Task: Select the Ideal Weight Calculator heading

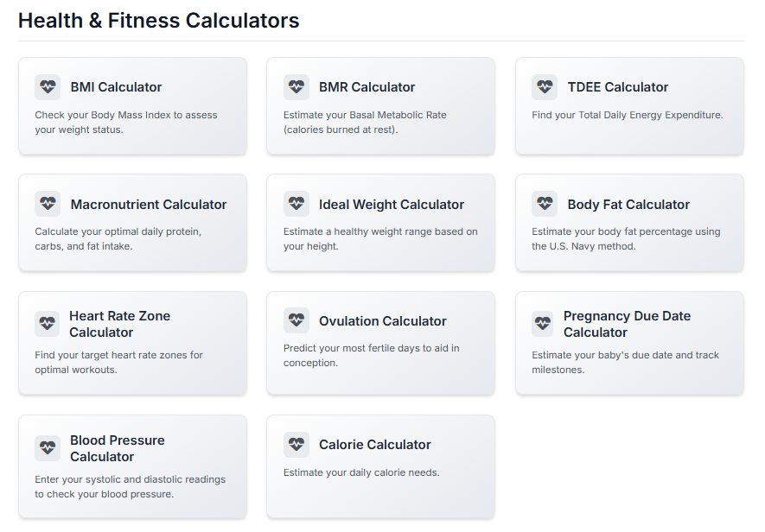Action: tap(391, 205)
